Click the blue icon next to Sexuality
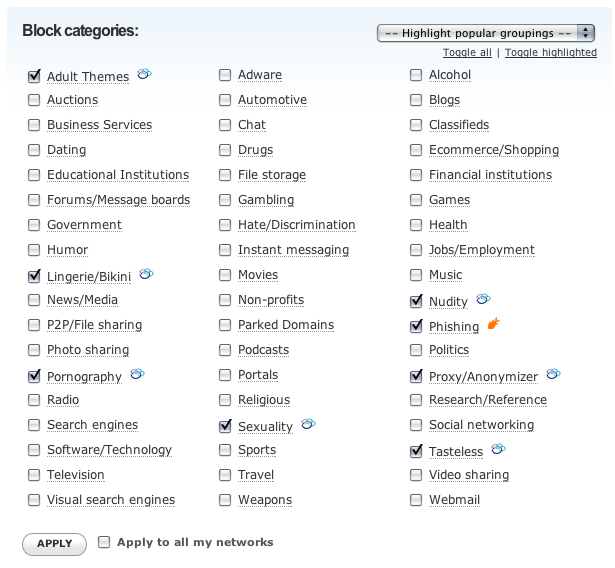Screen dimensions: 615x568 [308, 425]
